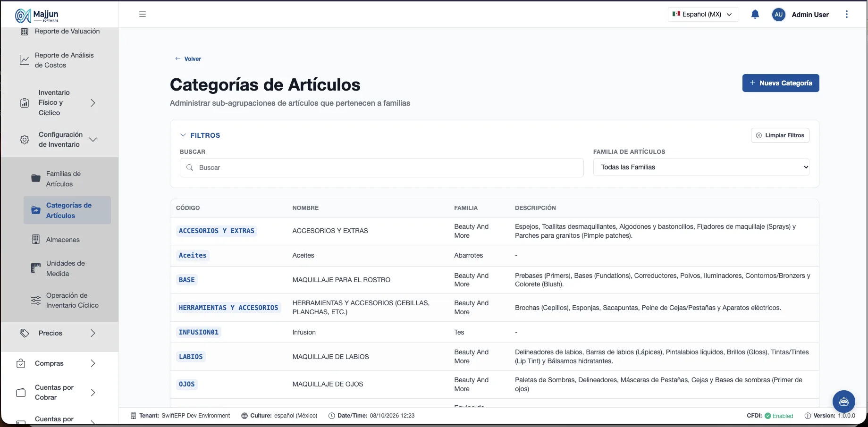868x427 pixels.
Task: Open HERRAMIENTAS Y ACCESORIOS code link
Action: [x=228, y=308]
